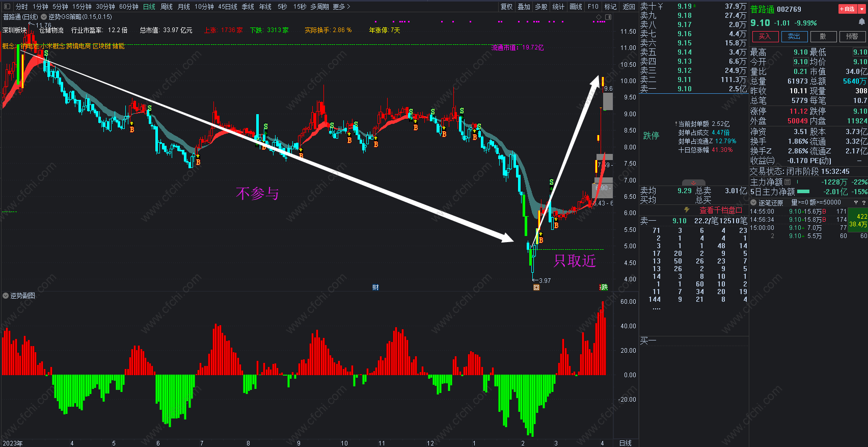Open the 画线 drawing tool
This screenshot has width=868, height=447.
[x=576, y=7]
